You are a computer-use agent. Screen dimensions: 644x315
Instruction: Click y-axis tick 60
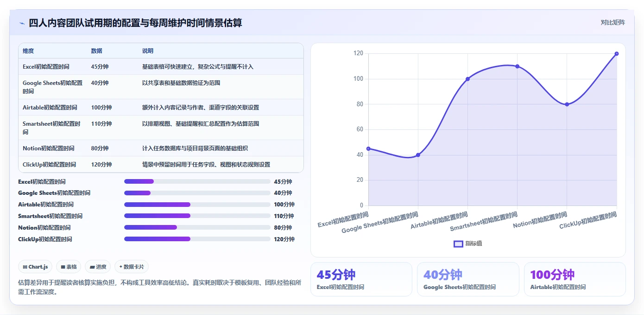click(x=360, y=129)
